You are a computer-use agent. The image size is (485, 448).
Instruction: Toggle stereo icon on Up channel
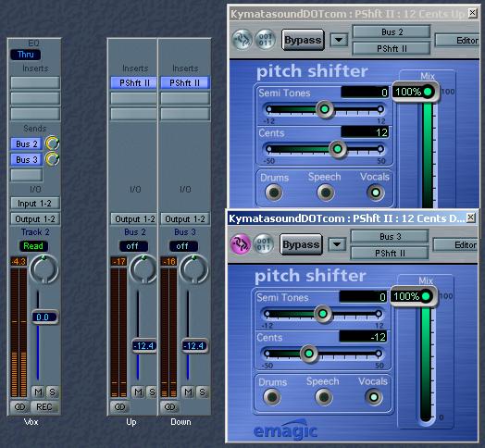(119, 406)
